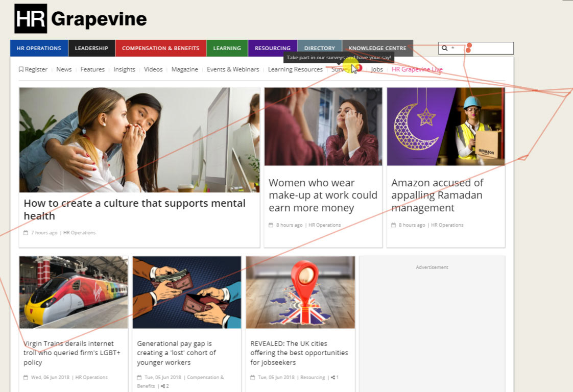
Task: Click the woman applying make-up image
Action: click(x=323, y=127)
